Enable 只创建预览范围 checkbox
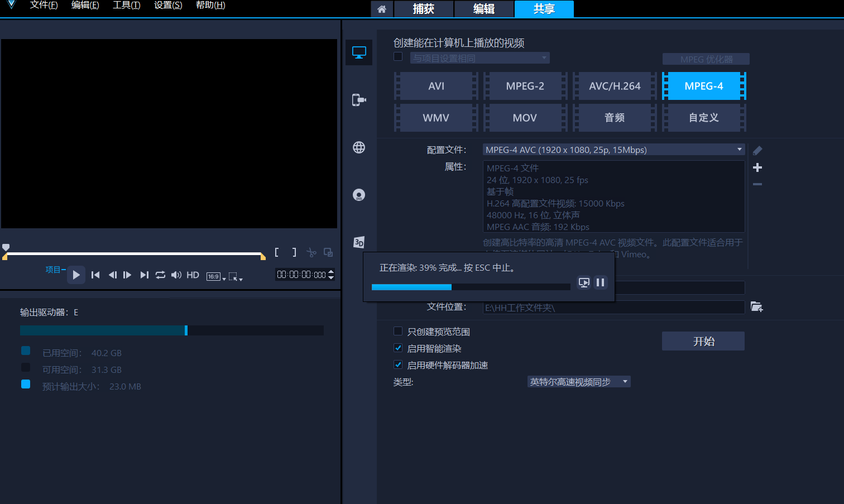 click(x=398, y=332)
